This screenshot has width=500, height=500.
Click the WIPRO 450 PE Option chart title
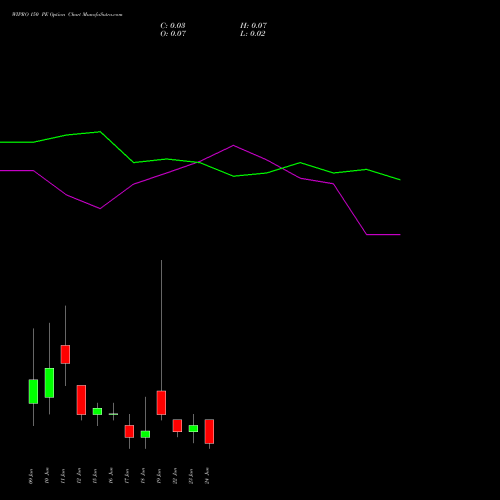[67, 15]
